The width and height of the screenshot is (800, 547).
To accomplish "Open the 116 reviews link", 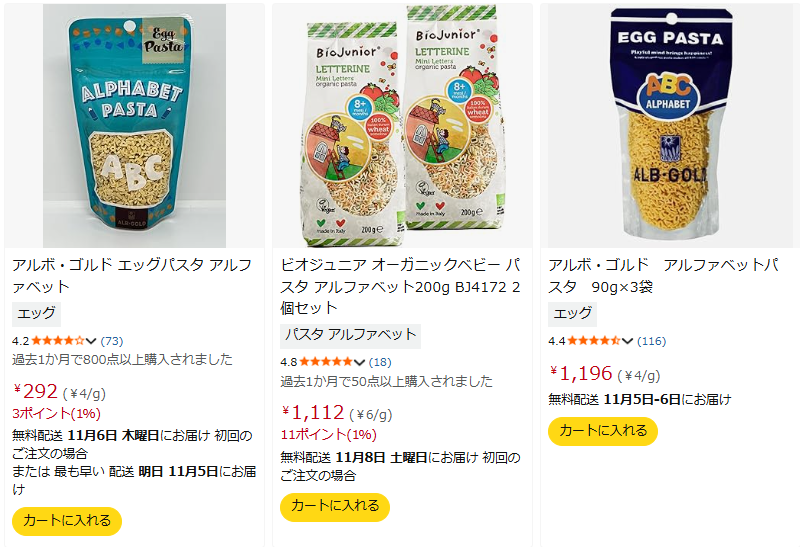I will click(x=652, y=341).
